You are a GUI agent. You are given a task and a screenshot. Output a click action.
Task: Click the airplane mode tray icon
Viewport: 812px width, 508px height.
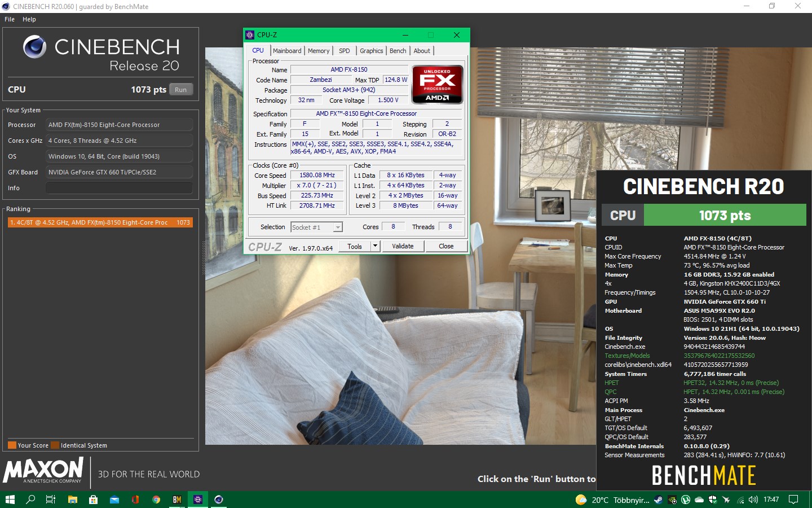pos(726,500)
